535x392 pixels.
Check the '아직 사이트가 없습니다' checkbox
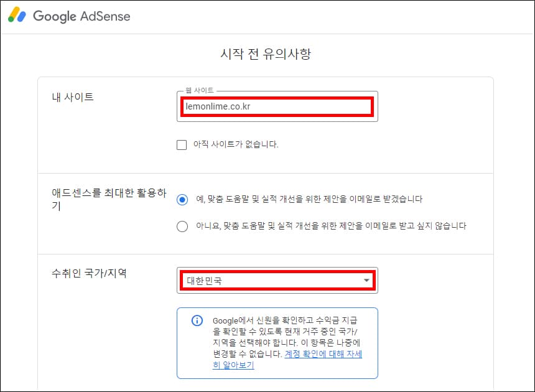(x=181, y=145)
